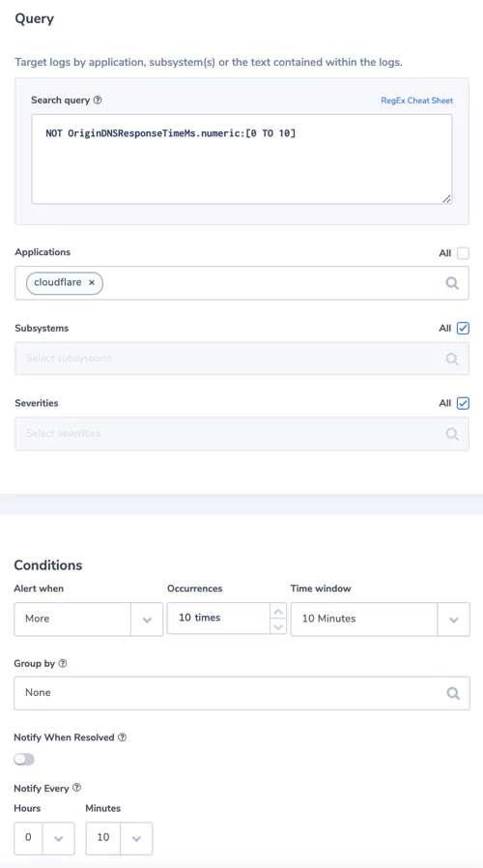The image size is (483, 868).
Task: Remove the cloudflare application tag
Action: 92,282
